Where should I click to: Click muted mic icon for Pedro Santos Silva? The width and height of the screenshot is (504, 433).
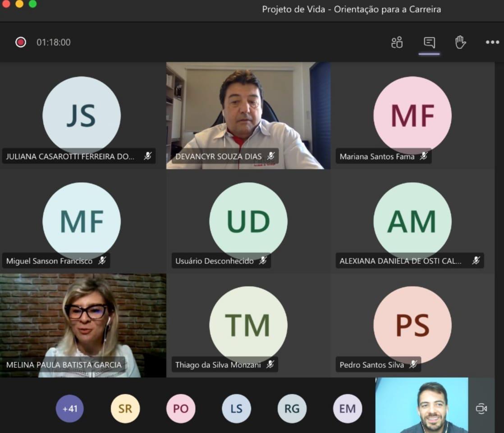tap(412, 364)
